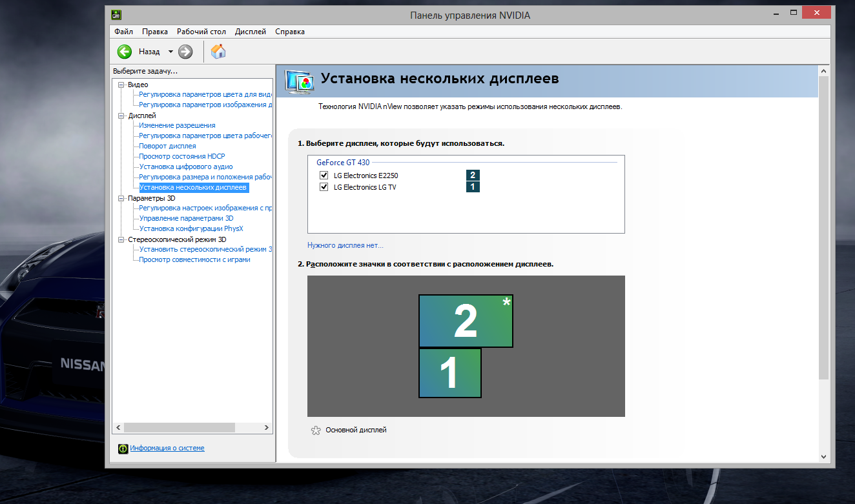Uncheck LG Electronics LG TV display
The height and width of the screenshot is (504, 855).
[x=324, y=187]
